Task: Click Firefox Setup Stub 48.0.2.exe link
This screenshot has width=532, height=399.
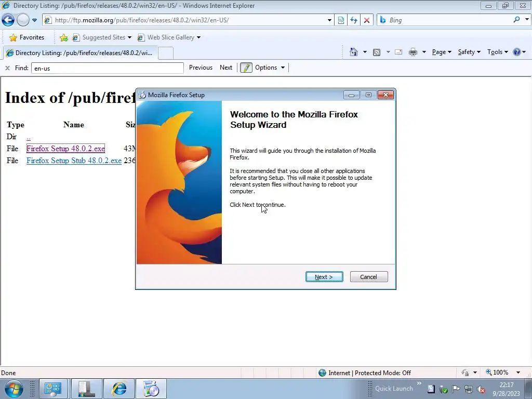Action: tap(74, 161)
